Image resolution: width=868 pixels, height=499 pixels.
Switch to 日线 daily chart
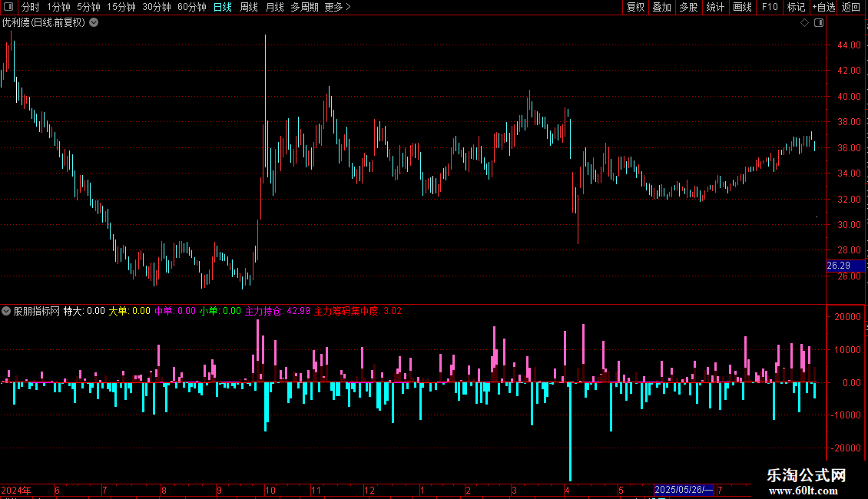click(223, 7)
